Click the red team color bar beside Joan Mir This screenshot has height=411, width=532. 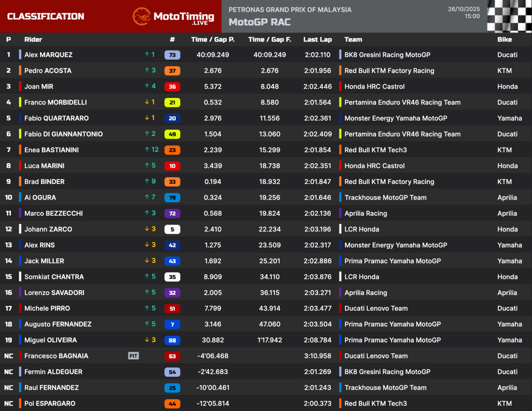pos(20,87)
